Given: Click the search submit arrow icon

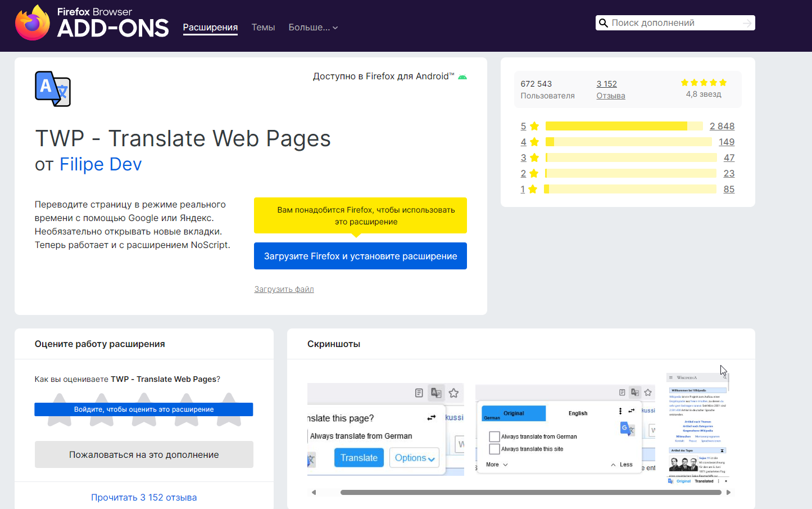Looking at the screenshot, I should pyautogui.click(x=747, y=23).
